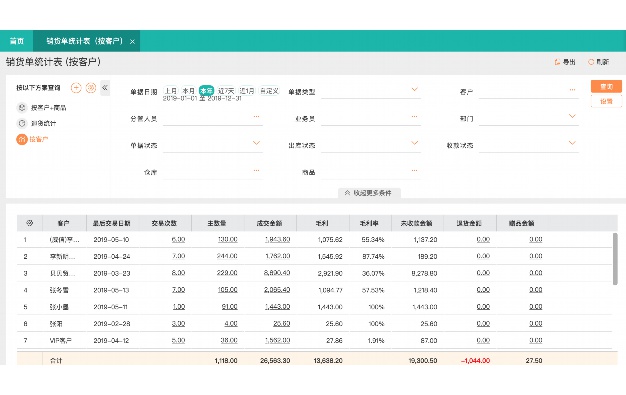Select the 本月 date range option

[x=188, y=91]
